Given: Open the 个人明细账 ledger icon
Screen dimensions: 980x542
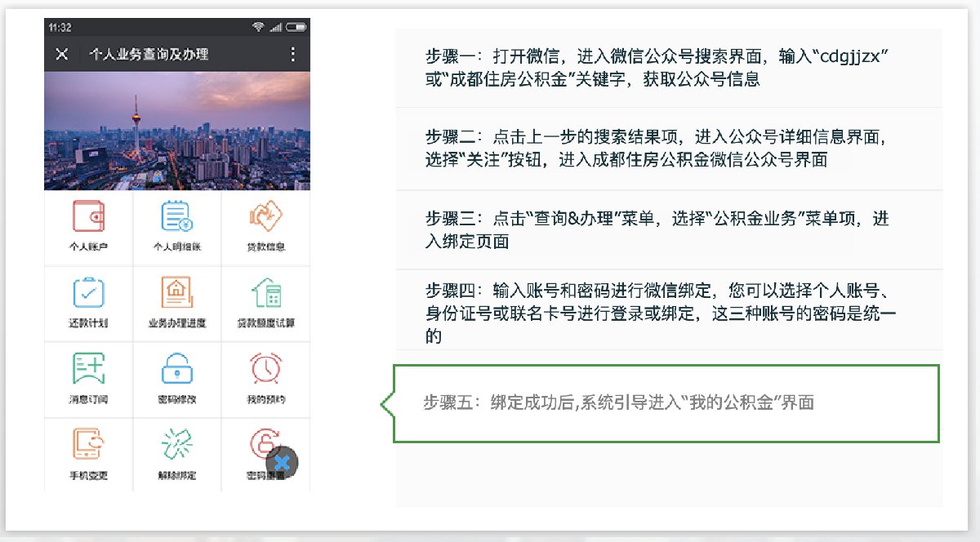Looking at the screenshot, I should click(x=176, y=216).
